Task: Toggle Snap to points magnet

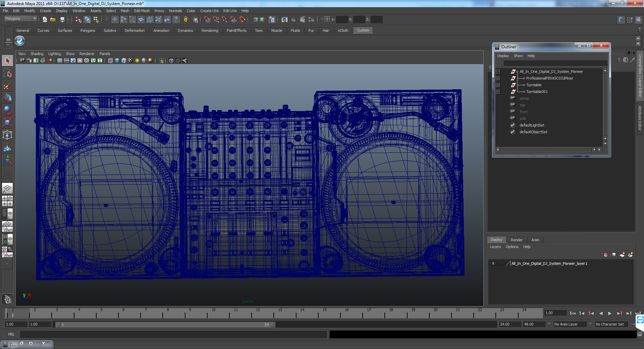Action: [x=224, y=19]
